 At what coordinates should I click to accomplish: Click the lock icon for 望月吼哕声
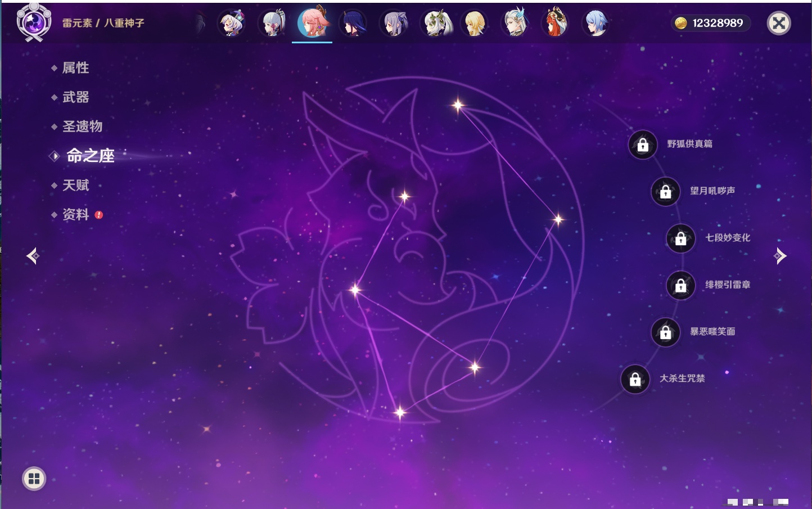(666, 192)
